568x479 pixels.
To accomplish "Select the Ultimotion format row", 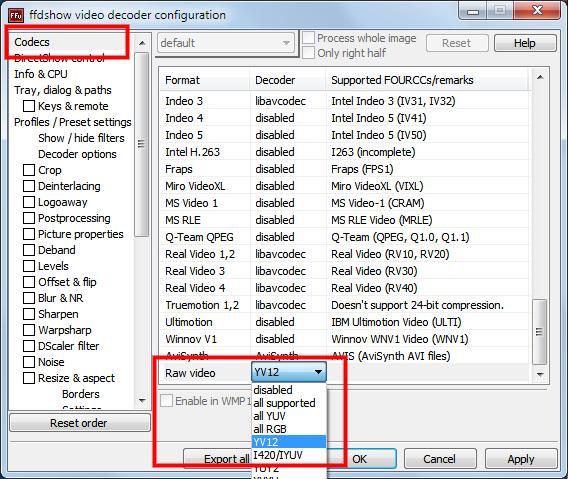I will 344,322.
